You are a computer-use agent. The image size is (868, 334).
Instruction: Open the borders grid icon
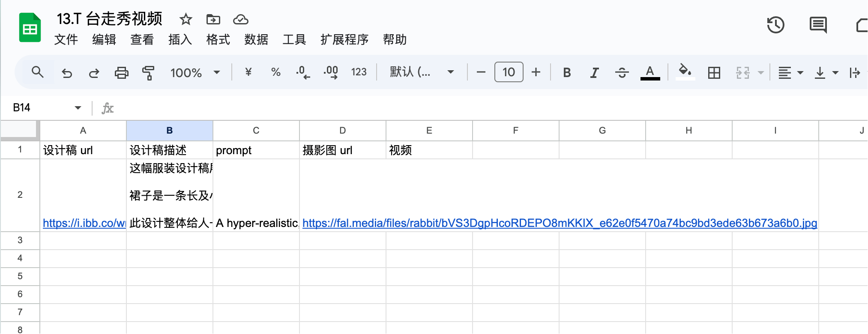tap(714, 72)
